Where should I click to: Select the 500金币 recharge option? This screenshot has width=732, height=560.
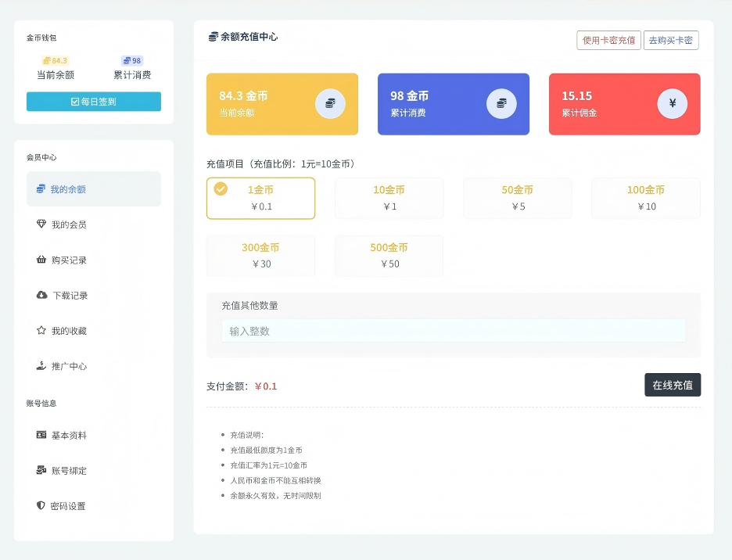[x=389, y=255]
